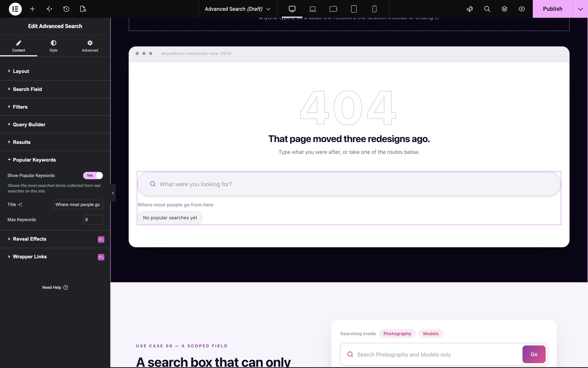The height and width of the screenshot is (368, 588).
Task: Switch to desktop device view
Action: (x=292, y=9)
